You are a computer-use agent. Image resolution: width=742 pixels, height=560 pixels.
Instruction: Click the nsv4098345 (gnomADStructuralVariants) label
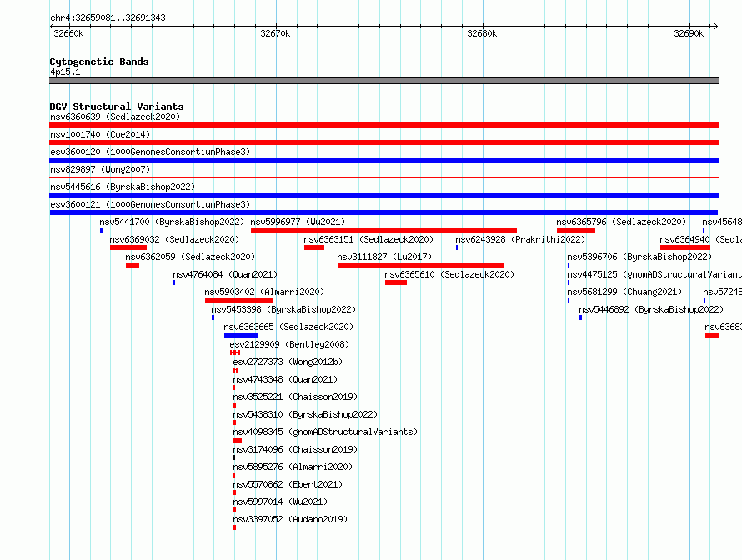click(x=326, y=432)
